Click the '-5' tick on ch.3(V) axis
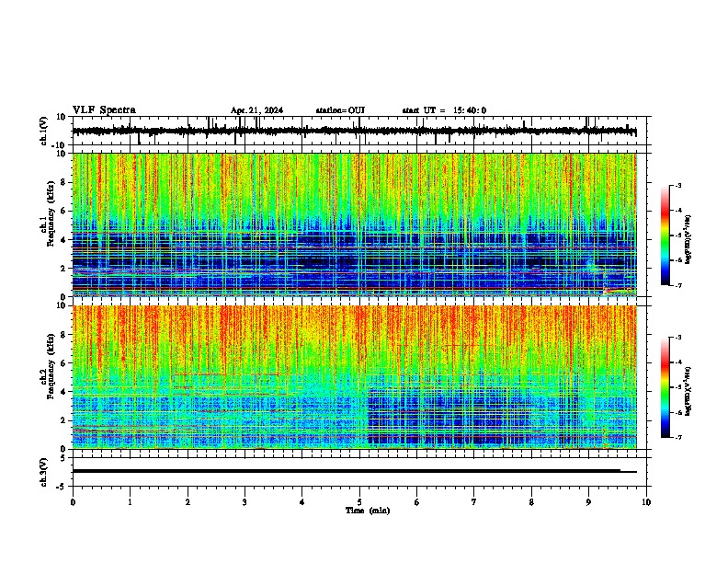The height and width of the screenshot is (563, 728). (x=63, y=487)
